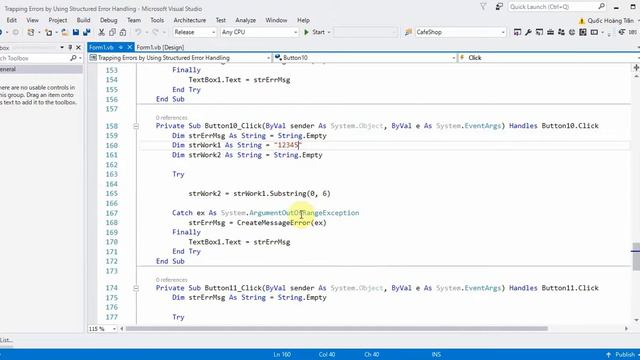
Task: Open the Start button dropdown arrow
Action: pos(329,32)
